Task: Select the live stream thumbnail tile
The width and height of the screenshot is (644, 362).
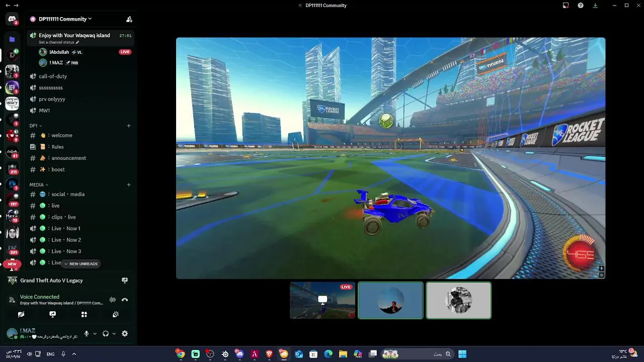Action: (323, 300)
